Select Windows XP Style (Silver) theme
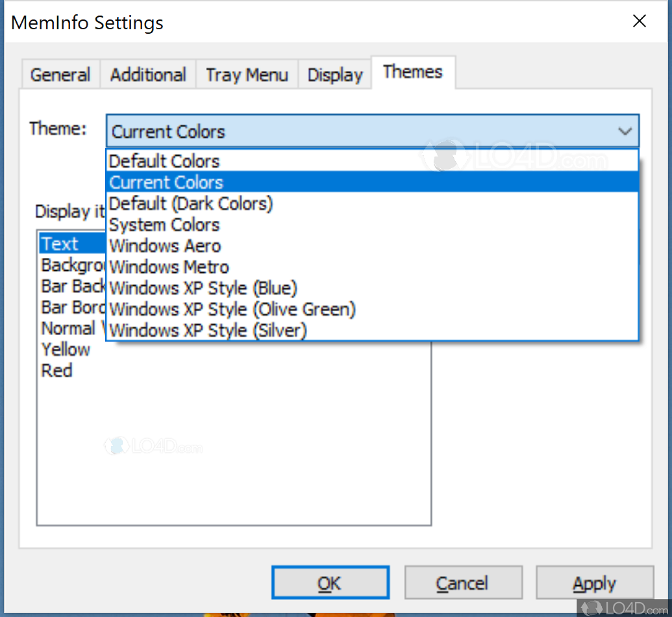The width and height of the screenshot is (672, 617). pyautogui.click(x=208, y=330)
